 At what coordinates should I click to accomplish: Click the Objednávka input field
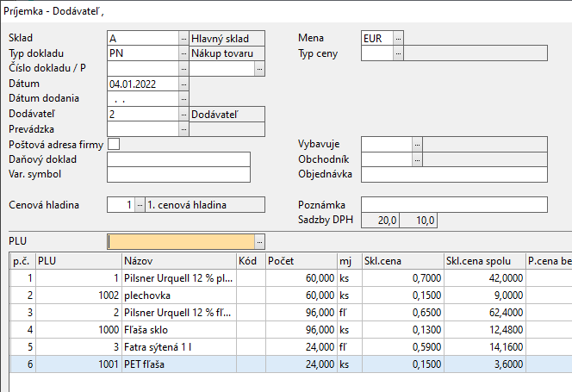[x=454, y=175]
